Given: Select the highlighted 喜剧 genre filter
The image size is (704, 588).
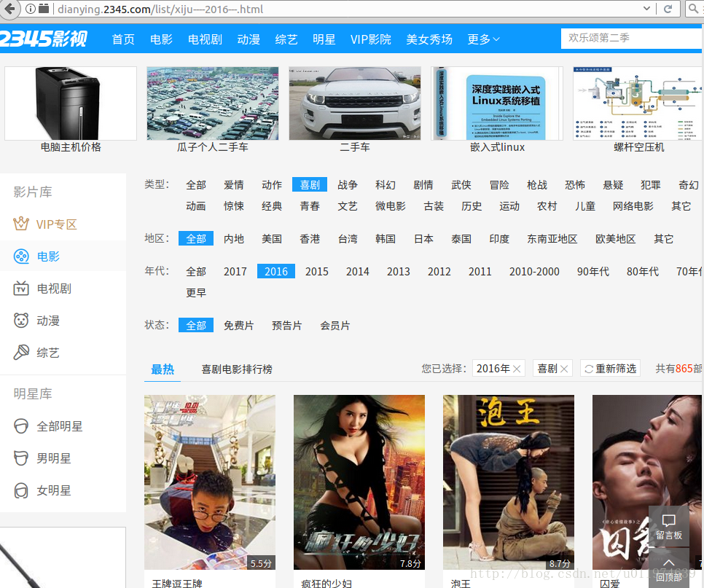Looking at the screenshot, I should pyautogui.click(x=309, y=185).
